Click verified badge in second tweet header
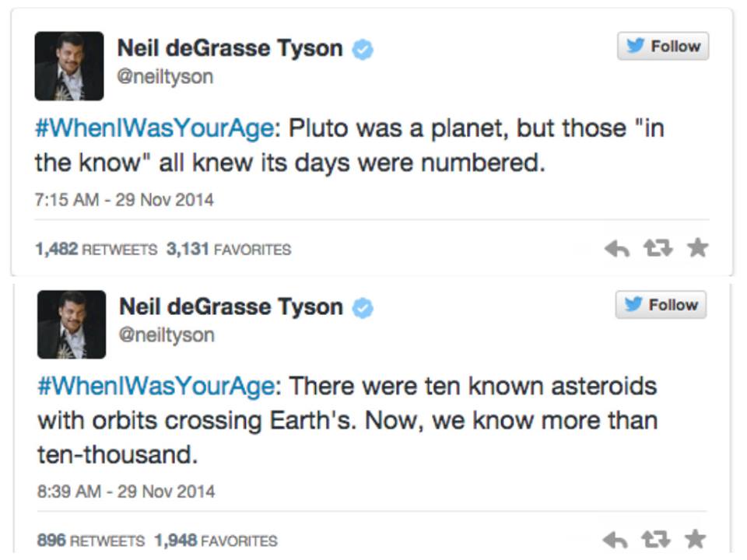Viewport: 747px width, 560px height. pyautogui.click(x=363, y=308)
